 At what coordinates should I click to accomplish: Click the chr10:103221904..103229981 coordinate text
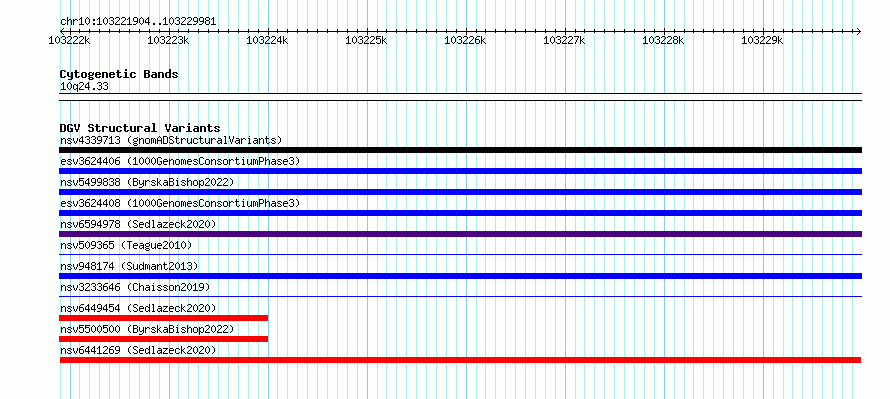click(138, 22)
